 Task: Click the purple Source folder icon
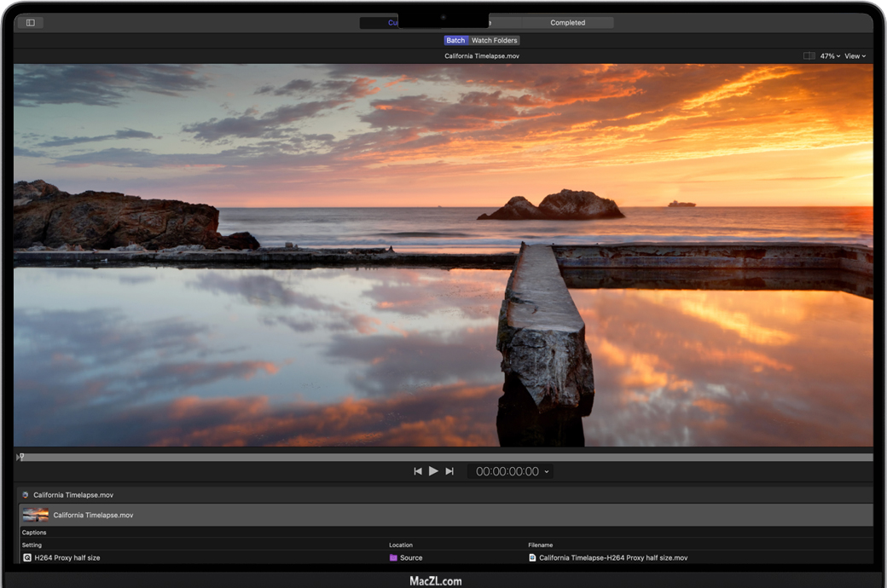(393, 557)
